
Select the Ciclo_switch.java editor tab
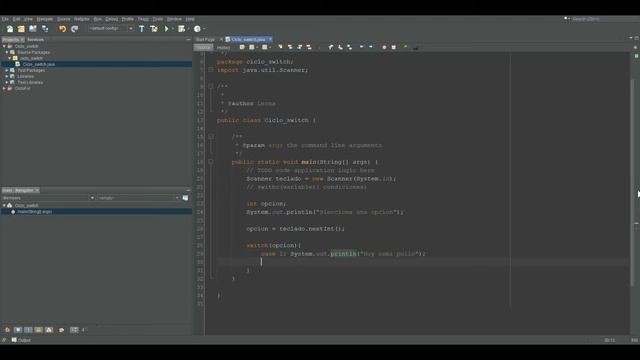(x=248, y=40)
